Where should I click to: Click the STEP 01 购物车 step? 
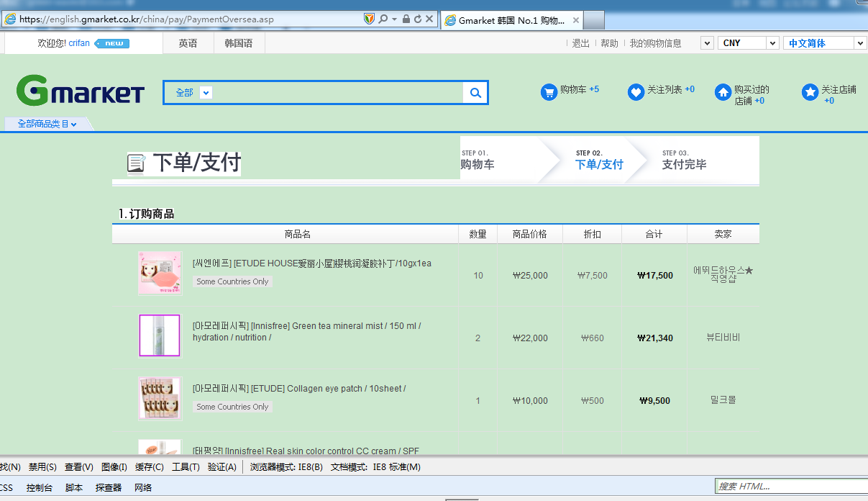click(x=478, y=160)
